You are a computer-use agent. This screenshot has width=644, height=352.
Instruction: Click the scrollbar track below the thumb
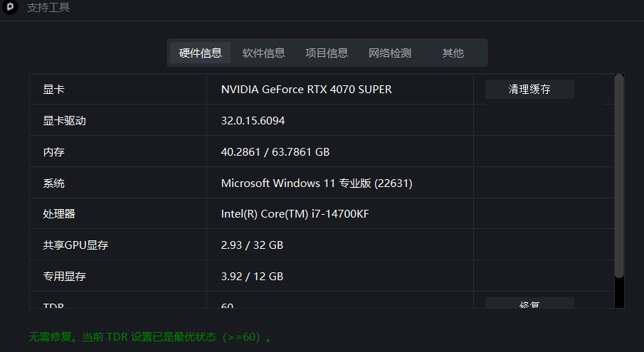619,293
